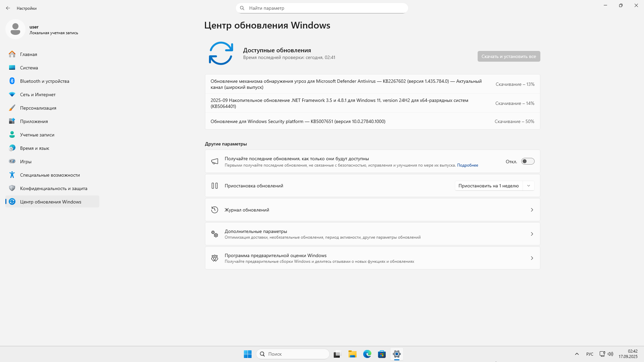Go to Сеть и Интернет section
644x362 pixels.
click(x=52, y=94)
